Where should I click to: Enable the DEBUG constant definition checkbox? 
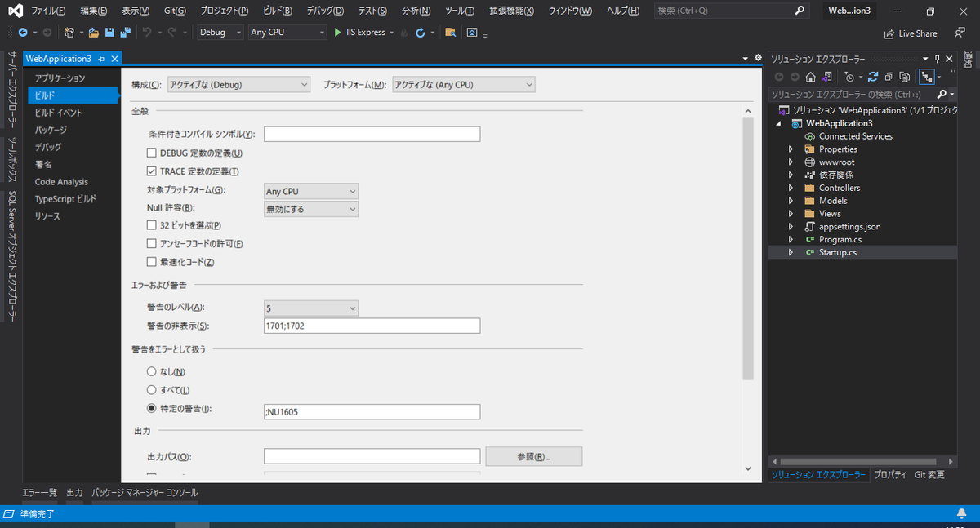(x=151, y=153)
